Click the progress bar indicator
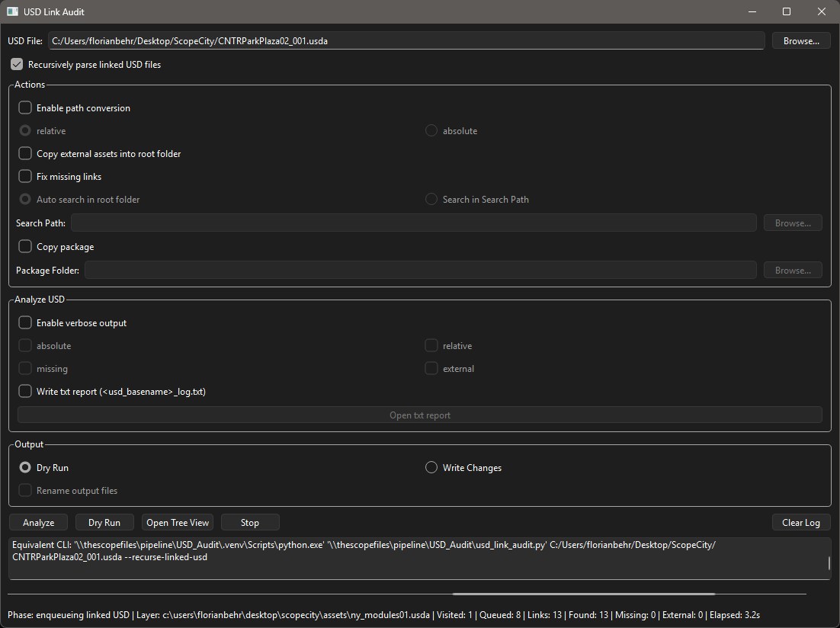This screenshot has width=840, height=628. point(584,594)
